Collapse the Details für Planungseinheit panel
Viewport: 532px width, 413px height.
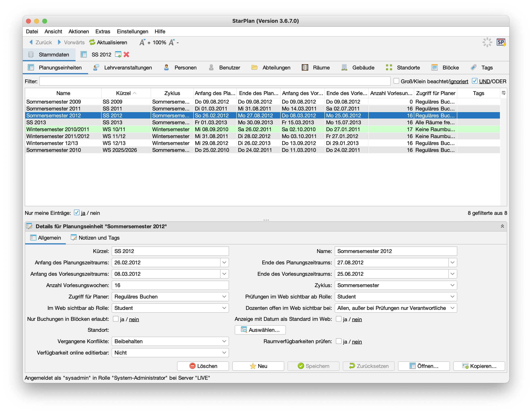point(502,226)
